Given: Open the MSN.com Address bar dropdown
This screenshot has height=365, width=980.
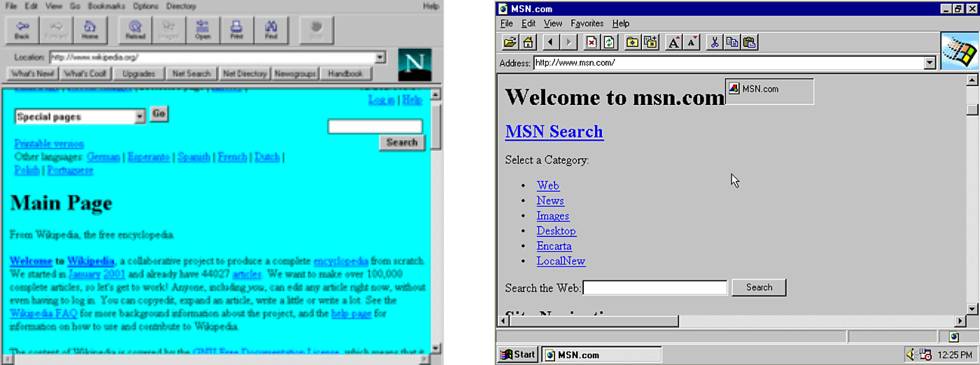Looking at the screenshot, I should pyautogui.click(x=930, y=63).
